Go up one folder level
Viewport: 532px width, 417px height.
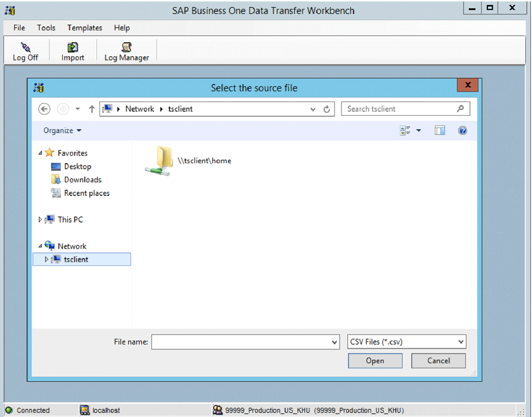point(92,109)
